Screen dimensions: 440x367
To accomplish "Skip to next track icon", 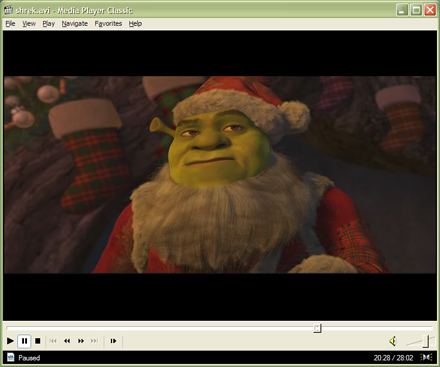I will [x=95, y=341].
